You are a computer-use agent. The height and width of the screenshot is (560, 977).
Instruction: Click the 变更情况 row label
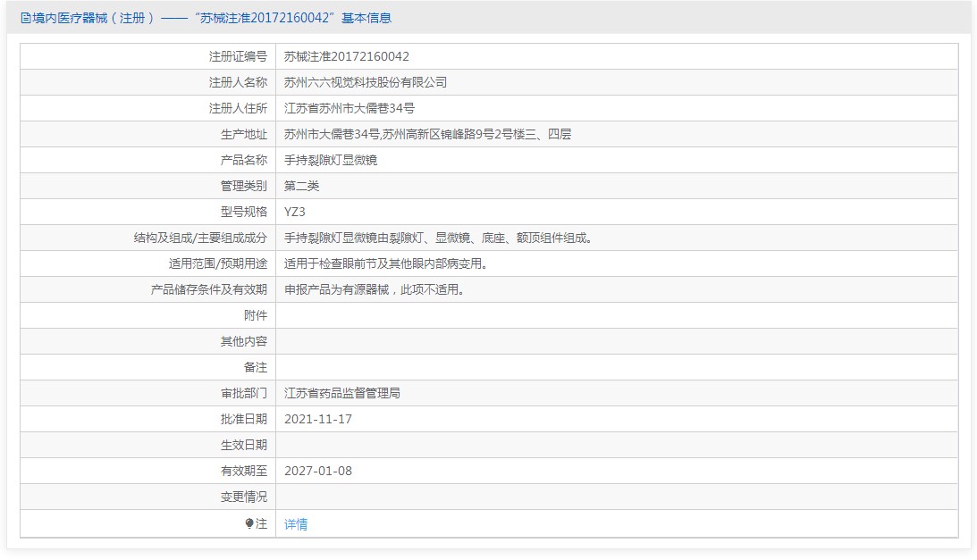(x=244, y=497)
